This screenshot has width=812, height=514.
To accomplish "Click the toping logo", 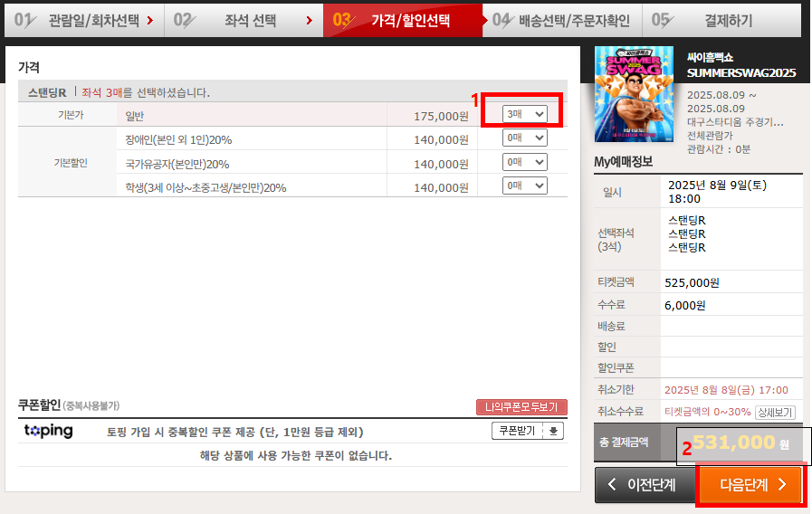I will (49, 431).
